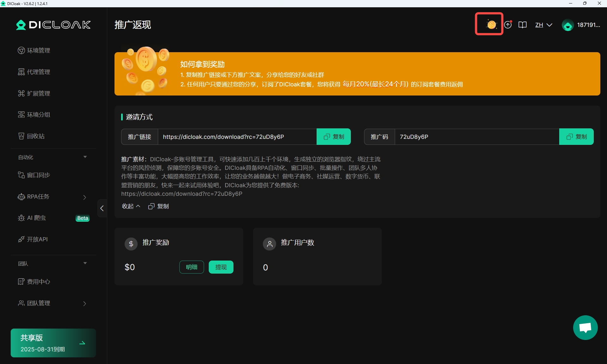Click the 代理管理 network icon
This screenshot has width=607, height=364.
pyautogui.click(x=21, y=72)
